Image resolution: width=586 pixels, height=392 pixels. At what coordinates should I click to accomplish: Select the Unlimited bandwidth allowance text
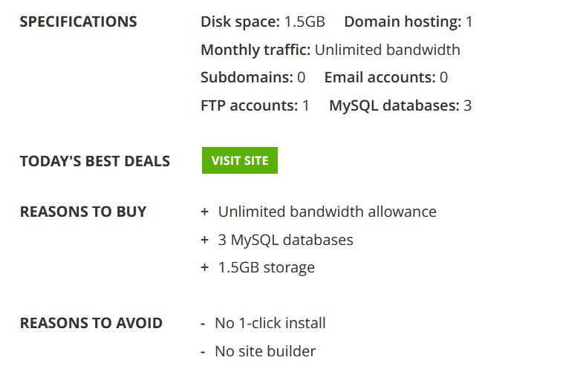pos(328,212)
